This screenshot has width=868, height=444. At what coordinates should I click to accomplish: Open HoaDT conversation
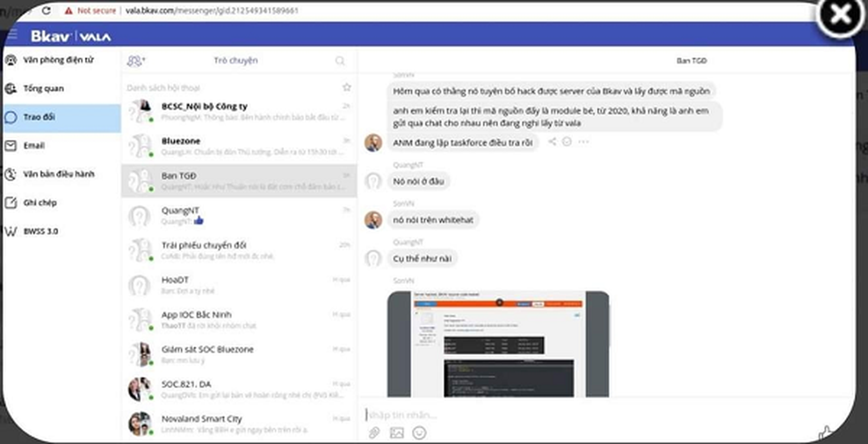[239, 285]
